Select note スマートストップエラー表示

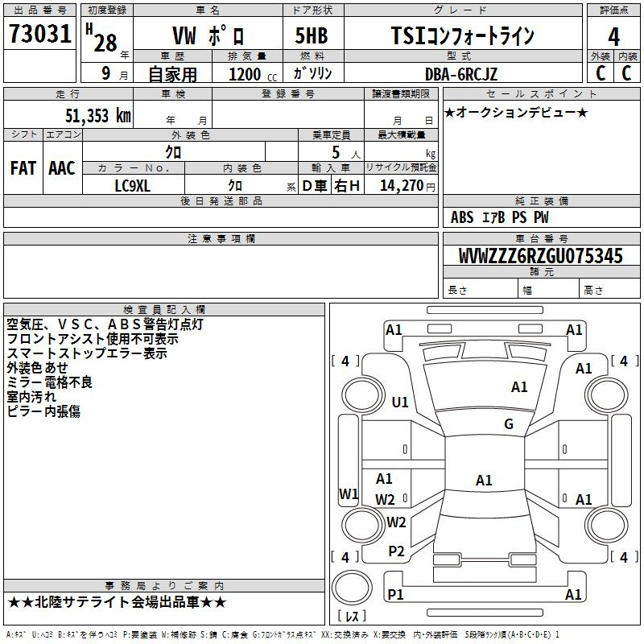coord(87,353)
